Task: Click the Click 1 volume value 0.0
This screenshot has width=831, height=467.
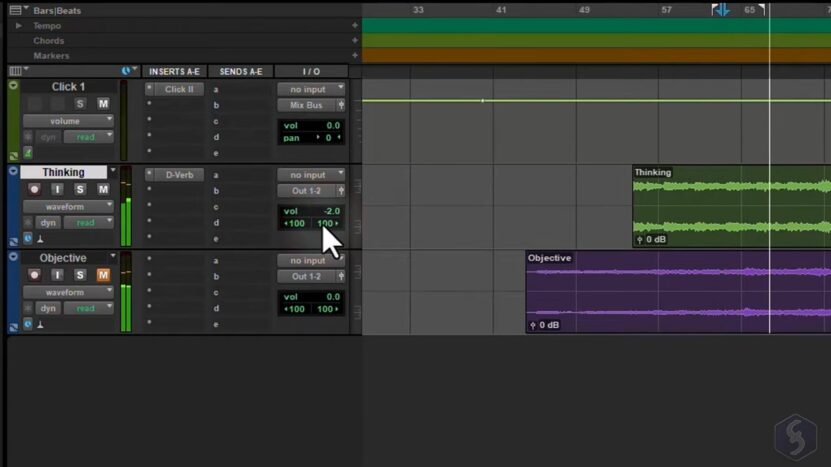Action: [332, 126]
